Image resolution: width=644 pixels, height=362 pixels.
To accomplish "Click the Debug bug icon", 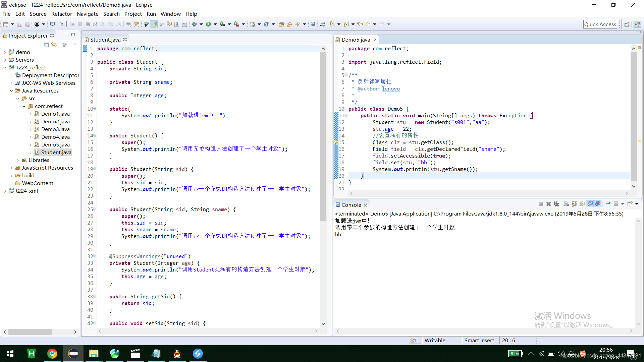I will click(x=194, y=24).
